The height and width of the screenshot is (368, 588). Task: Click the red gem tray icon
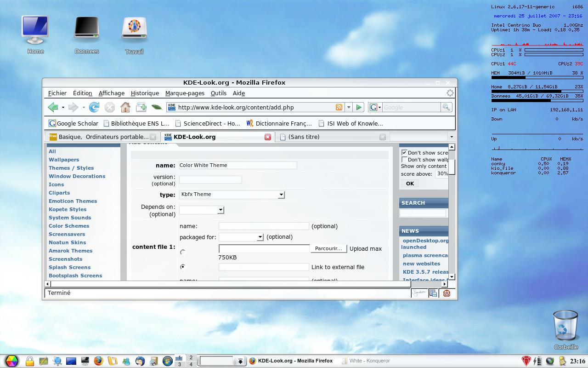pyautogui.click(x=526, y=361)
